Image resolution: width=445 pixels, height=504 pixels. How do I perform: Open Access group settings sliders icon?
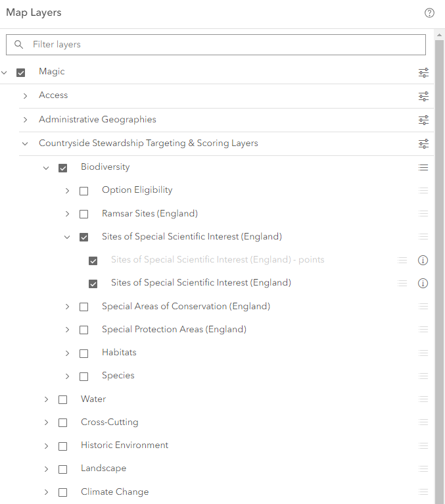click(x=423, y=96)
